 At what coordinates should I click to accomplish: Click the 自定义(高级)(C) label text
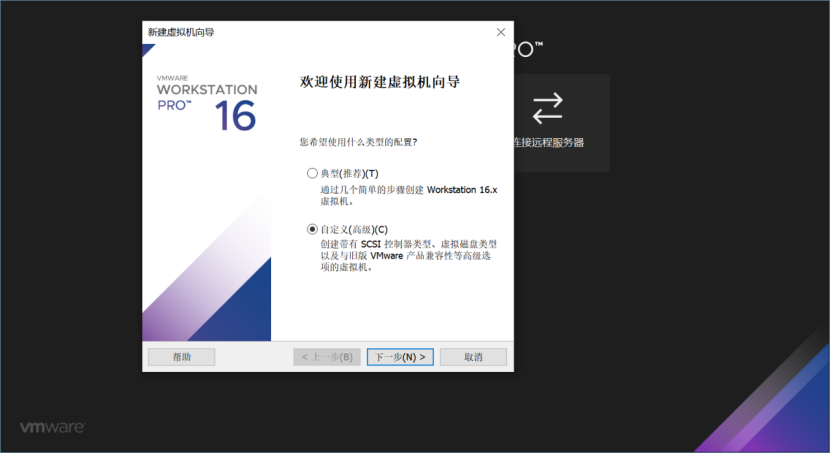tap(354, 230)
